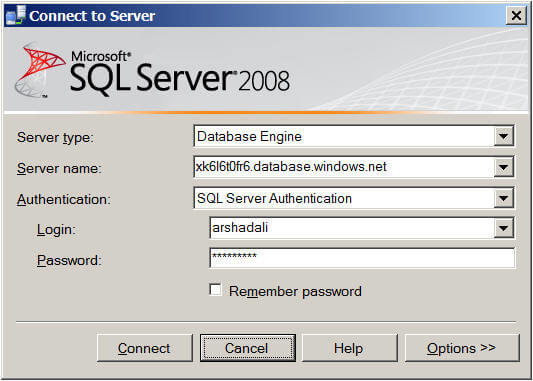
Task: Expand the Options >> section
Action: [462, 348]
